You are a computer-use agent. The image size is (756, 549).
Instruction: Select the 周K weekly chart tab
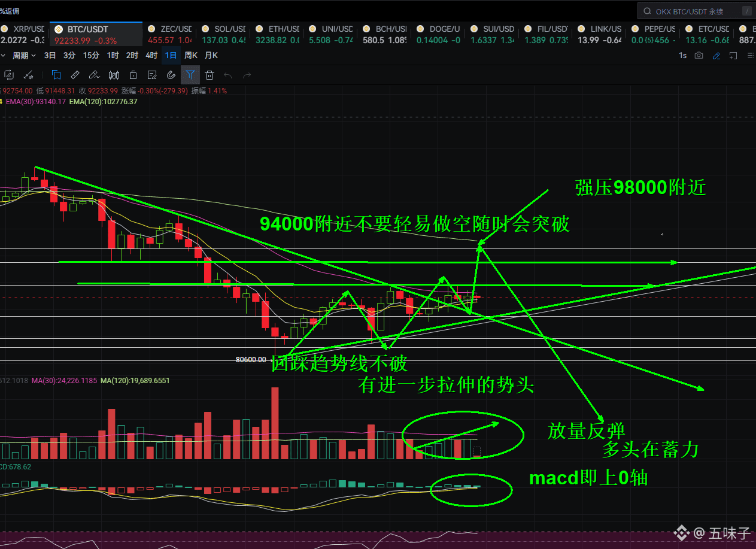(190, 54)
